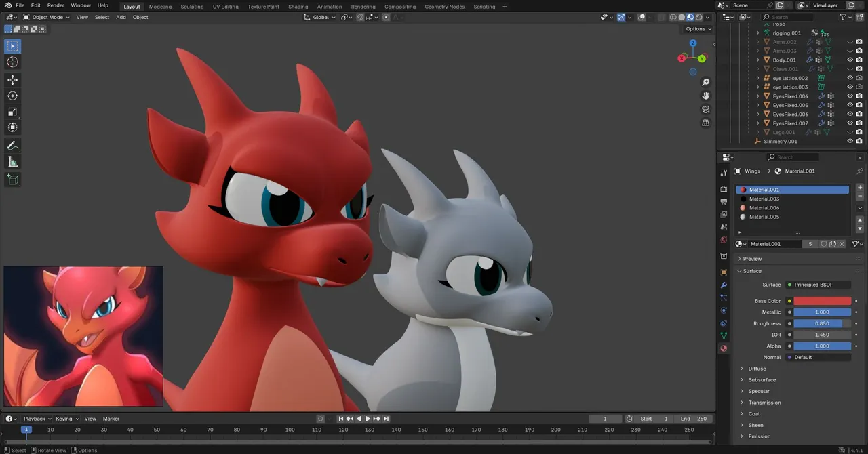Select the Cursor tool in toolbar
The image size is (868, 454).
coord(12,62)
